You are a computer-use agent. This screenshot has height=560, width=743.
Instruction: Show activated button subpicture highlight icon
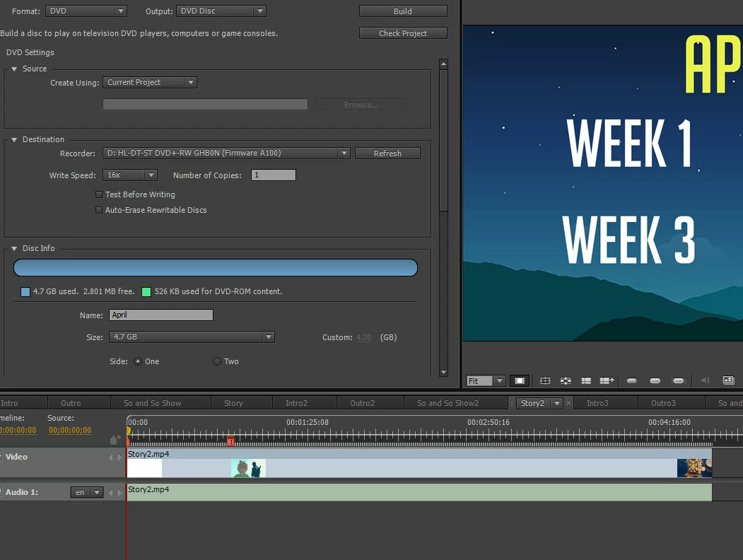click(679, 380)
